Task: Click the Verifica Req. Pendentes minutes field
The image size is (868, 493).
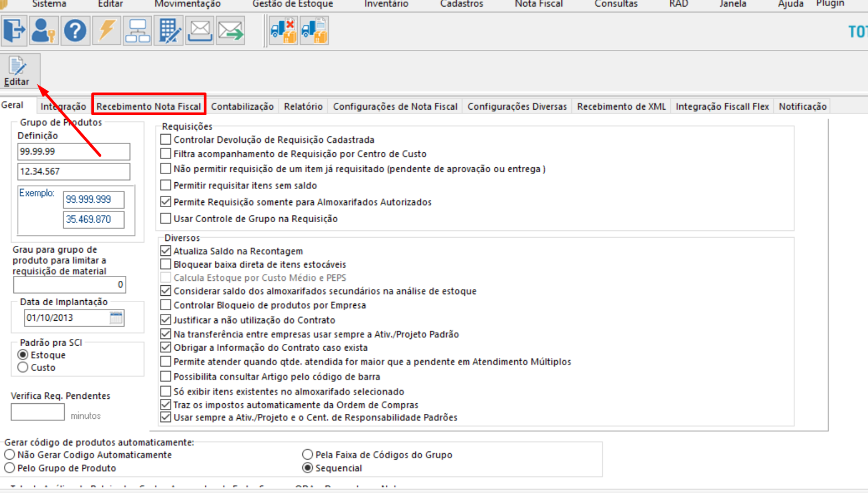Action: point(38,412)
